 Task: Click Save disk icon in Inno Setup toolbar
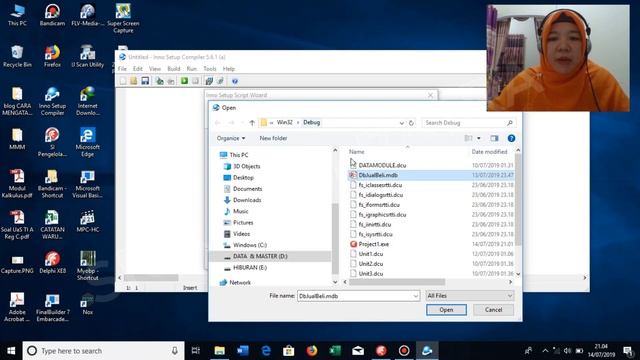click(145, 81)
